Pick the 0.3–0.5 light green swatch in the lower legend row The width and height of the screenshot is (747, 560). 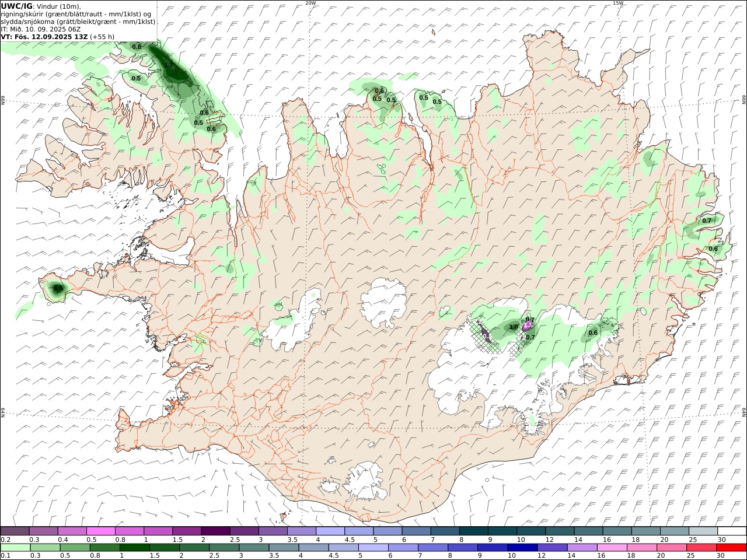click(x=45, y=547)
